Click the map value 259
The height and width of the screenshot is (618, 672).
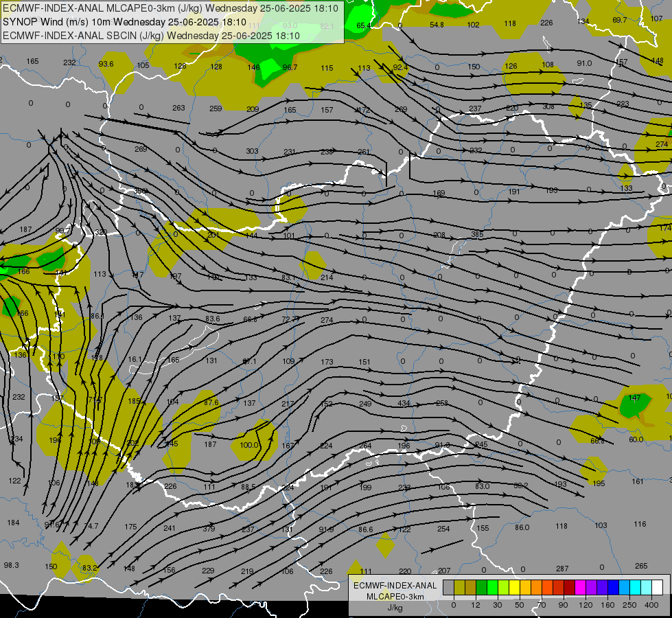[216, 108]
